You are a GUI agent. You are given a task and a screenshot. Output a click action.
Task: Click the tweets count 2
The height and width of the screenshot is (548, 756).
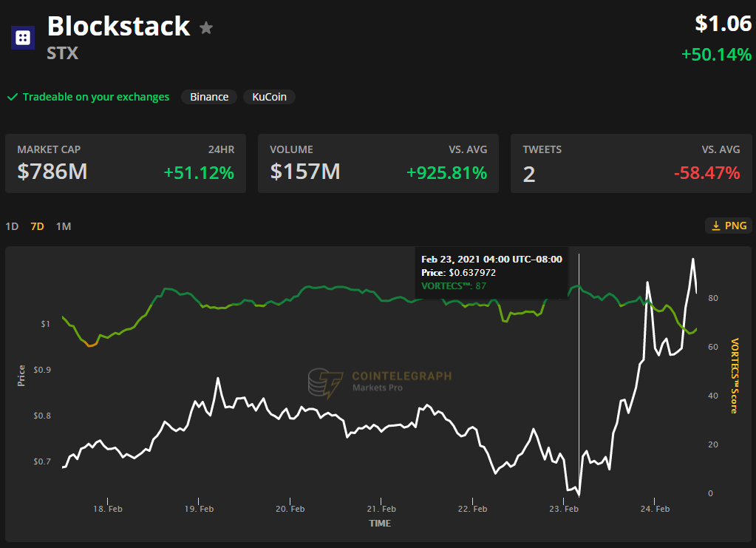[x=529, y=174]
